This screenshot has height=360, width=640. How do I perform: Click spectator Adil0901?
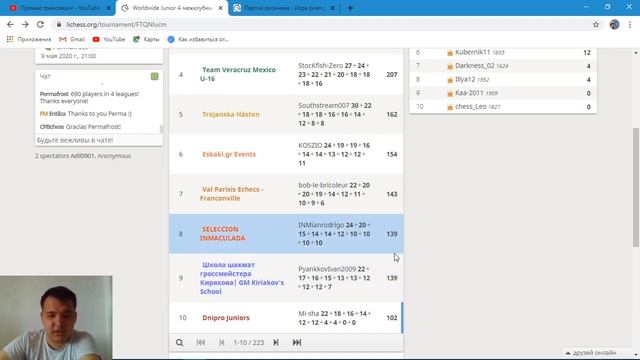tap(82, 156)
